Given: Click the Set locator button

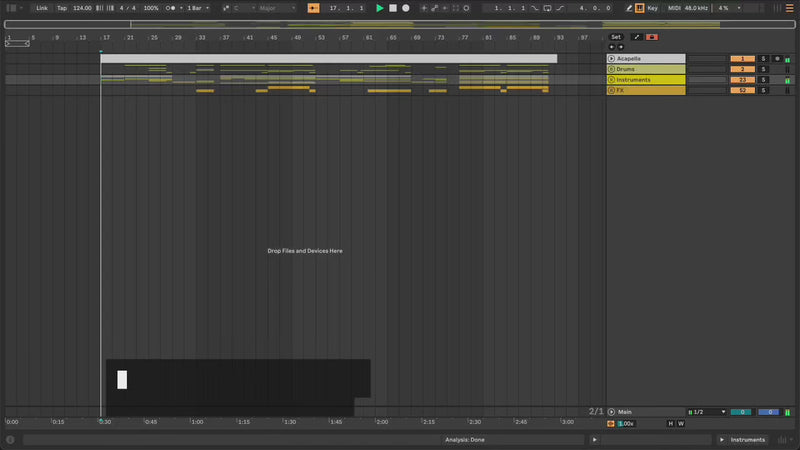Looking at the screenshot, I should click(x=616, y=37).
